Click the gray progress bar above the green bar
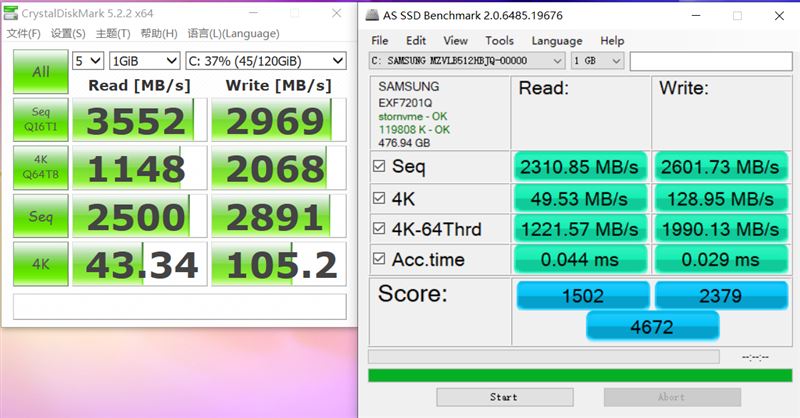 coord(544,356)
